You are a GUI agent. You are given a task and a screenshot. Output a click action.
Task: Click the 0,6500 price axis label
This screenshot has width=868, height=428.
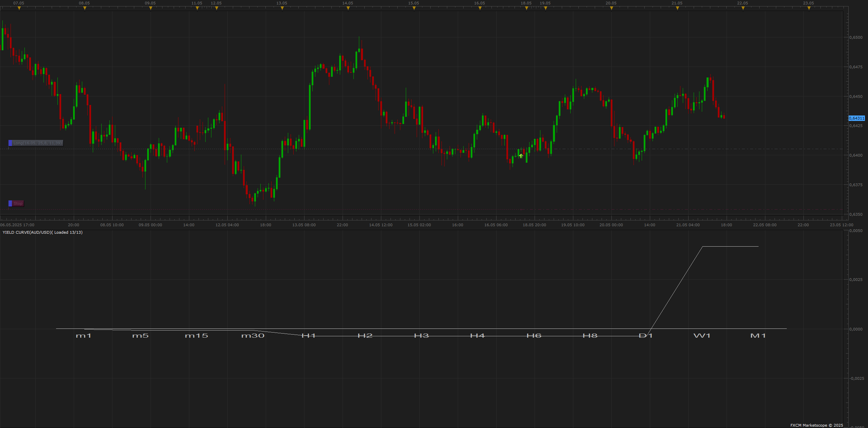(856, 37)
